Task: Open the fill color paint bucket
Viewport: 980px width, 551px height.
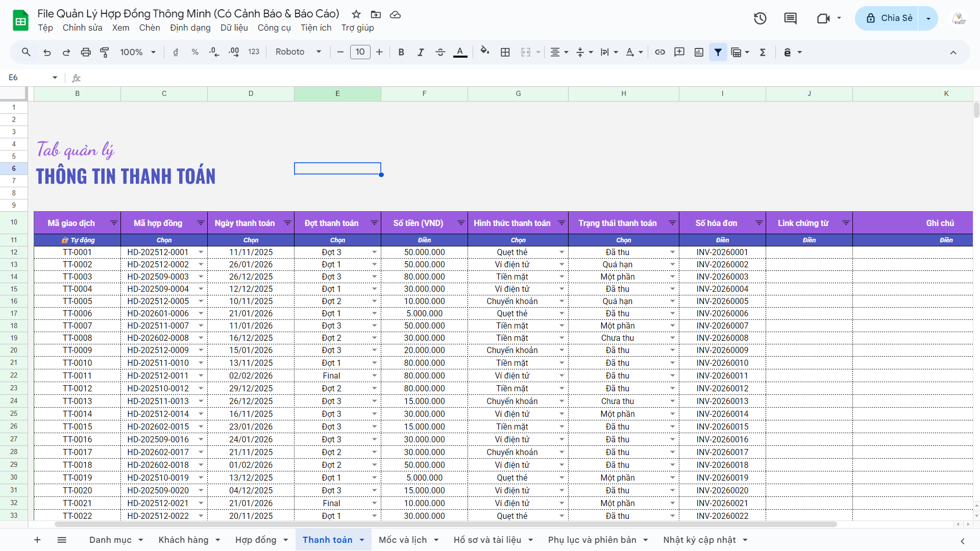Action: coord(484,51)
